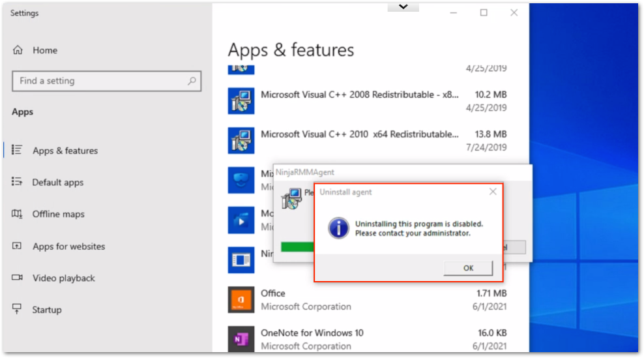Open the Home settings page
The image size is (644, 358).
pos(44,50)
